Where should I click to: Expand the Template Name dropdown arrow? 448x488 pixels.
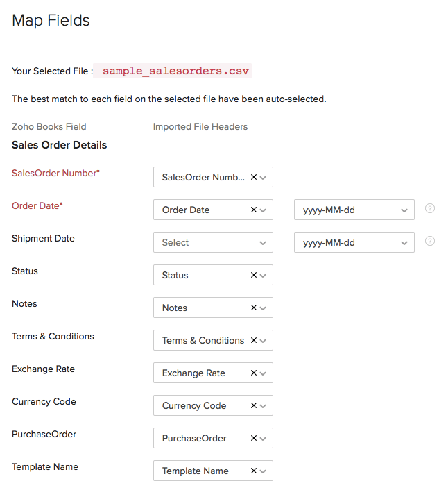pyautogui.click(x=264, y=471)
